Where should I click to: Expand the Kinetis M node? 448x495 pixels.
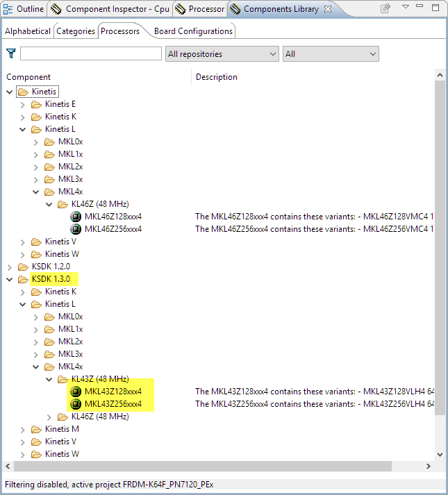click(23, 429)
